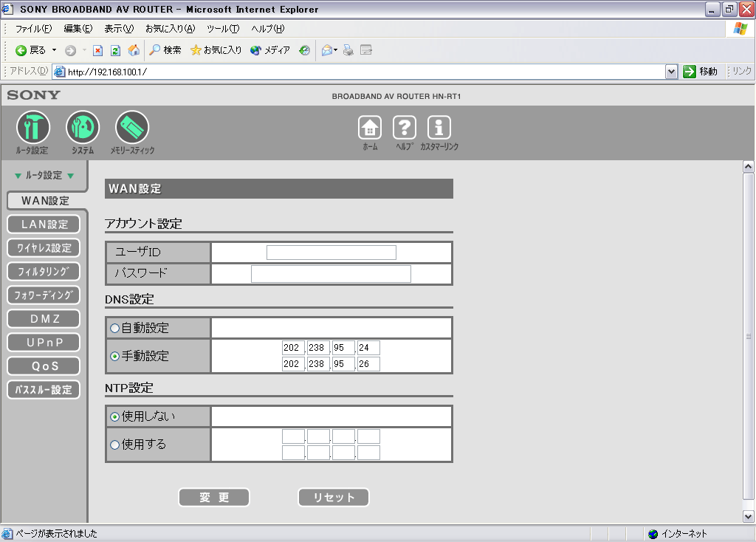
Task: Open the QoS sidebar button
Action: [x=44, y=366]
